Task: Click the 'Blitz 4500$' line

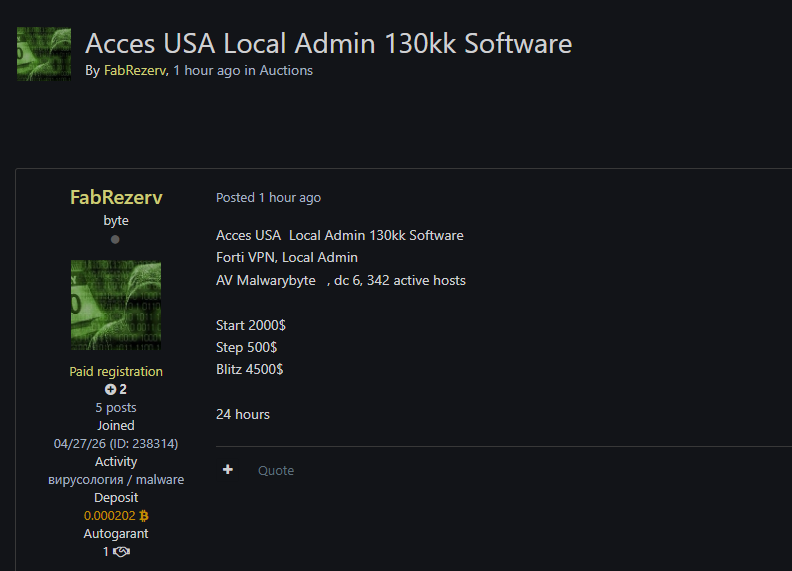Action: 250,369
